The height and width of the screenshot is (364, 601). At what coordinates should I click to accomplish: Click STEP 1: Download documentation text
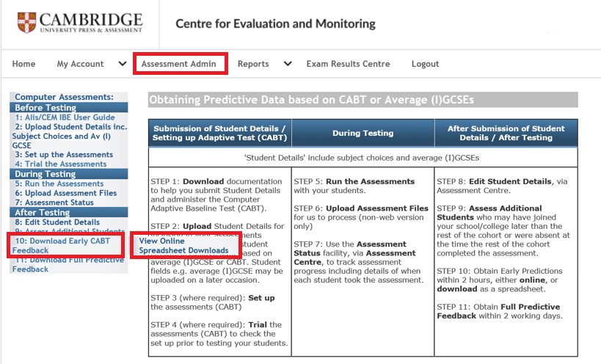[216, 195]
